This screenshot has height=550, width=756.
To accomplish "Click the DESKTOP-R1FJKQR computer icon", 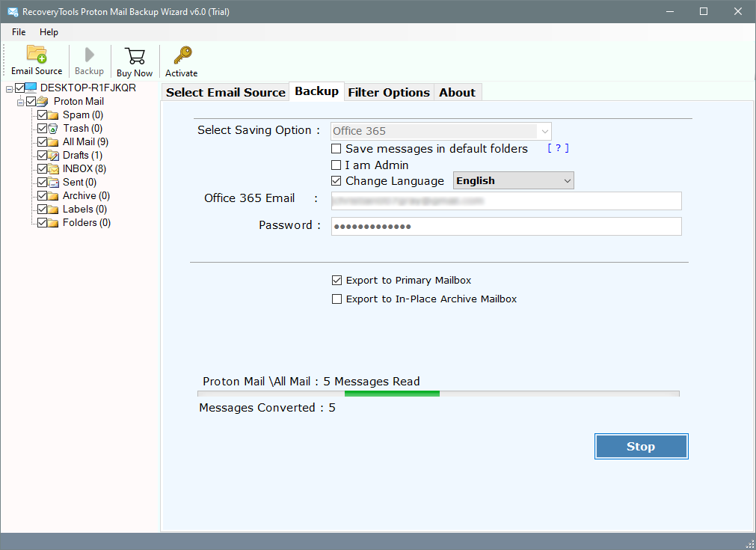I will [x=31, y=88].
